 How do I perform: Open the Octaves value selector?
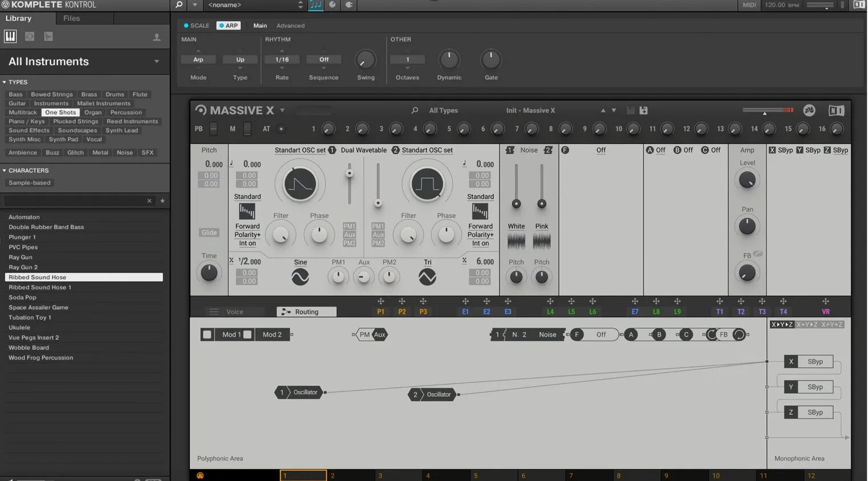407,59
